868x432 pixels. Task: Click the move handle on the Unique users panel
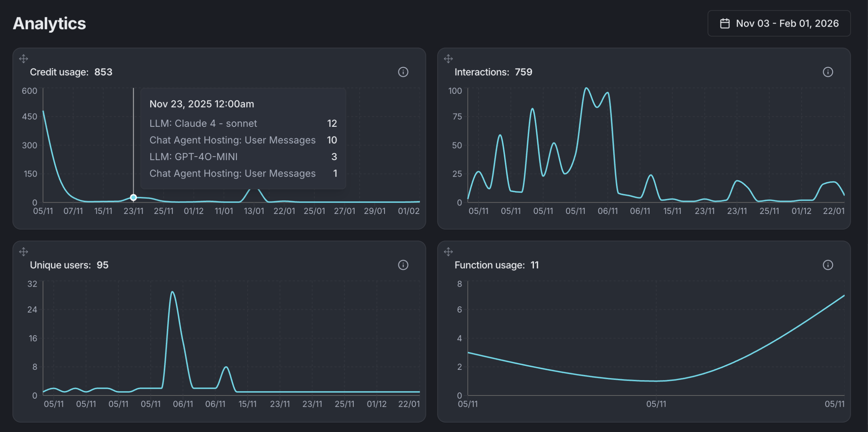click(24, 252)
